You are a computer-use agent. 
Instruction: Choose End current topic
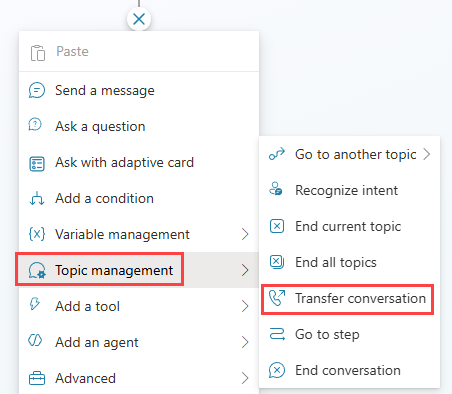(x=349, y=226)
